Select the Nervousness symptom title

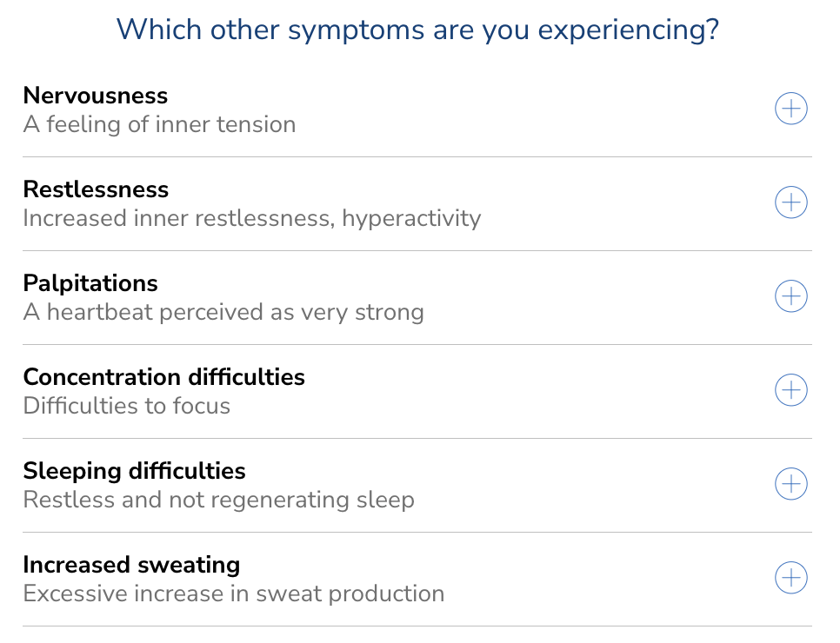[x=96, y=96]
